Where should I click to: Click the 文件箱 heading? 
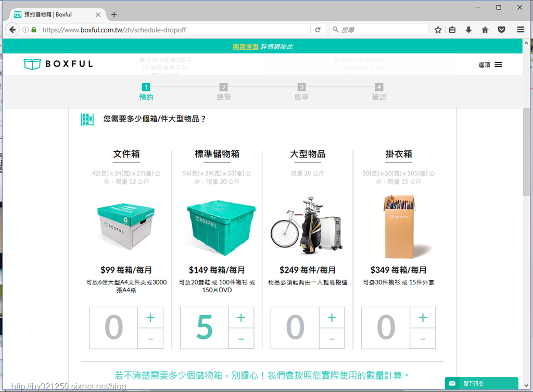[x=126, y=154]
